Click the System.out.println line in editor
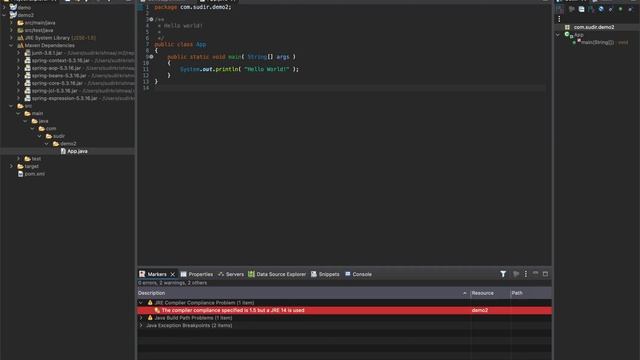The width and height of the screenshot is (640, 360). click(x=239, y=69)
